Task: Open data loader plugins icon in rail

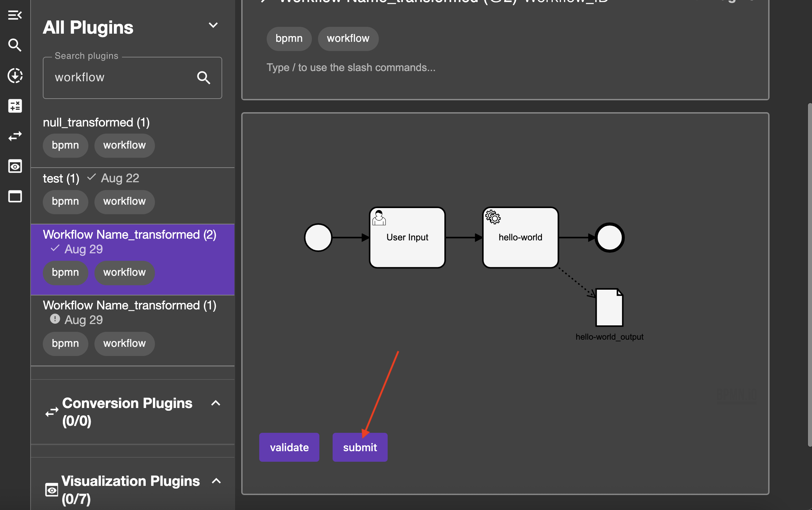Action: pos(15,75)
